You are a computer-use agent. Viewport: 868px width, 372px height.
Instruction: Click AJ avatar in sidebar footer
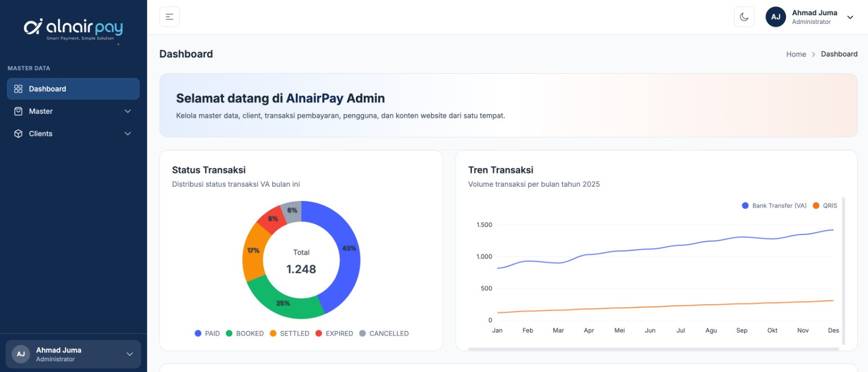21,354
